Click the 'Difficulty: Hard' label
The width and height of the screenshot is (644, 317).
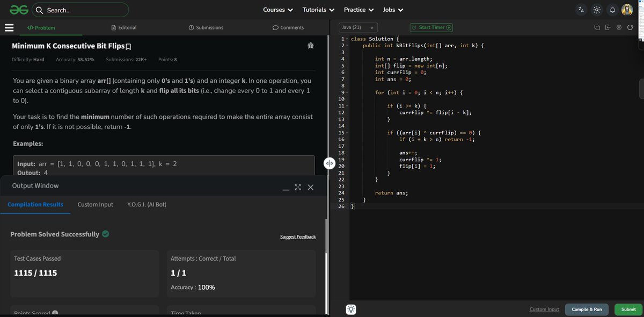28,59
